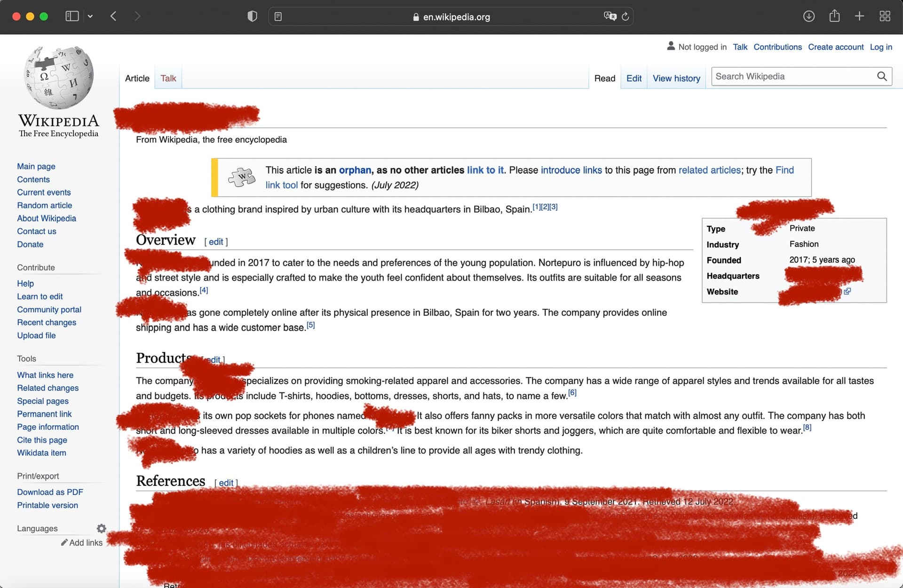Open the sidebar options dropdown chevron
Viewport: 903px width, 588px height.
[x=90, y=16]
